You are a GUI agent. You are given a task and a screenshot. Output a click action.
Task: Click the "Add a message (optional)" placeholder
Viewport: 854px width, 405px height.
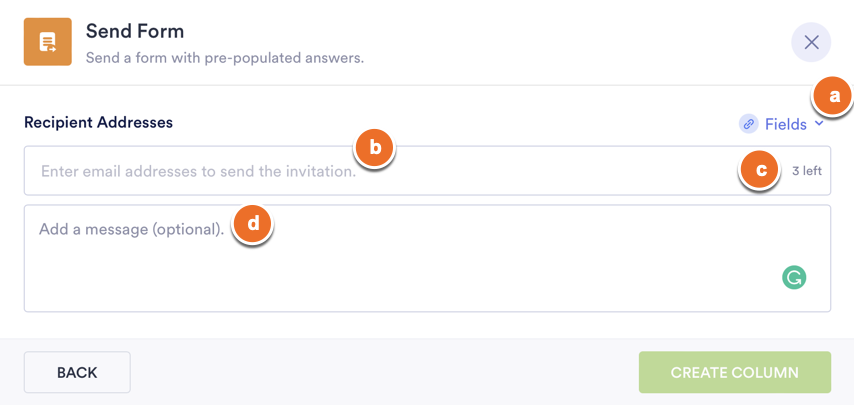coord(131,229)
